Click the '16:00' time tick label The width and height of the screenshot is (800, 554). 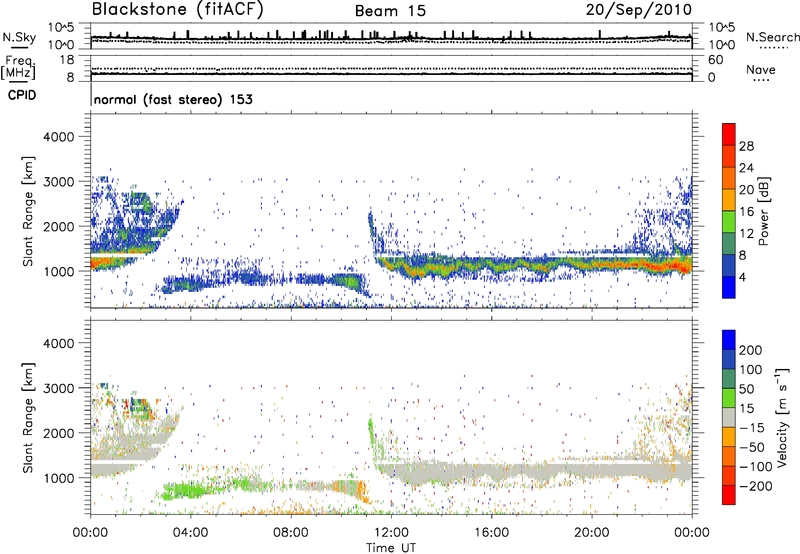click(x=491, y=533)
